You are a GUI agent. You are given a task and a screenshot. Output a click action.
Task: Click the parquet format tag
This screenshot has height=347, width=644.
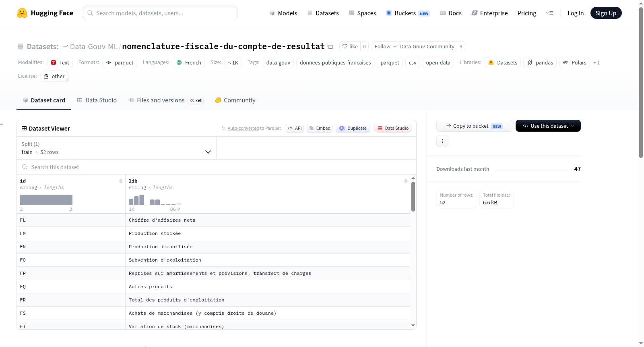pyautogui.click(x=120, y=62)
